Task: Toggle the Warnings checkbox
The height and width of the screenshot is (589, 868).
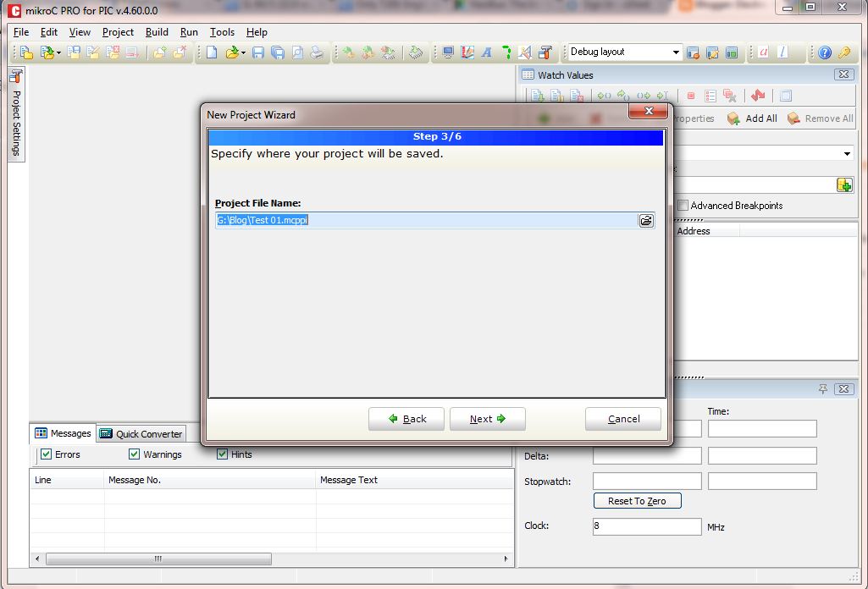Action: coord(134,454)
